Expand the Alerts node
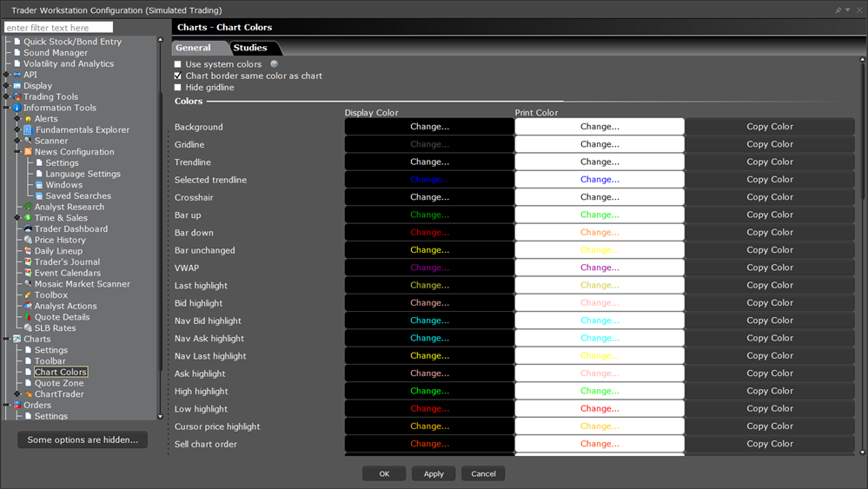The width and height of the screenshot is (868, 489). tap(17, 119)
